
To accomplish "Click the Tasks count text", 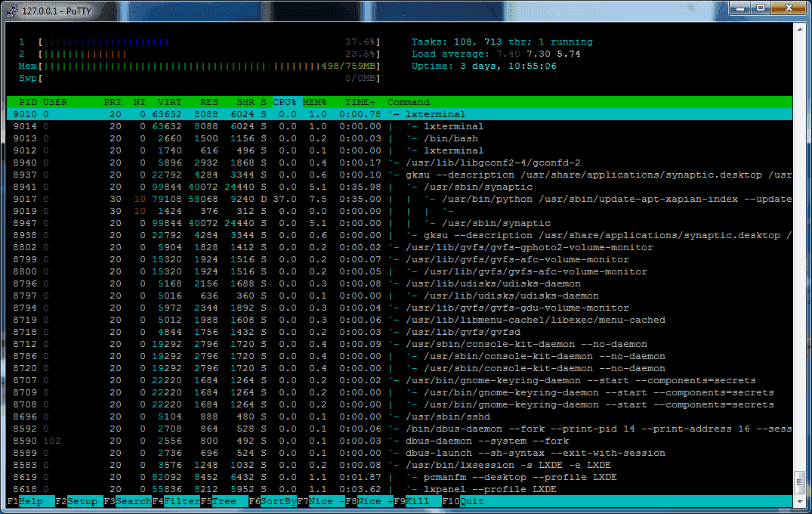I will click(x=502, y=42).
